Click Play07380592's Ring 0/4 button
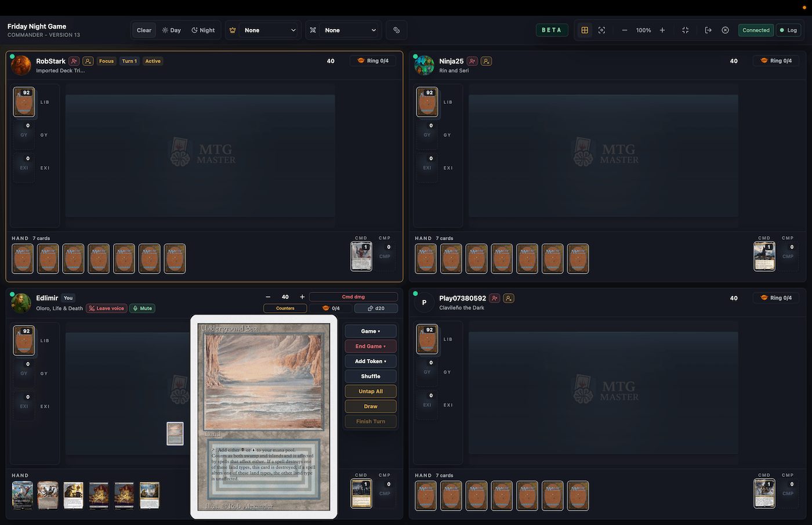Screen dimensions: 812x525 [x=776, y=298]
